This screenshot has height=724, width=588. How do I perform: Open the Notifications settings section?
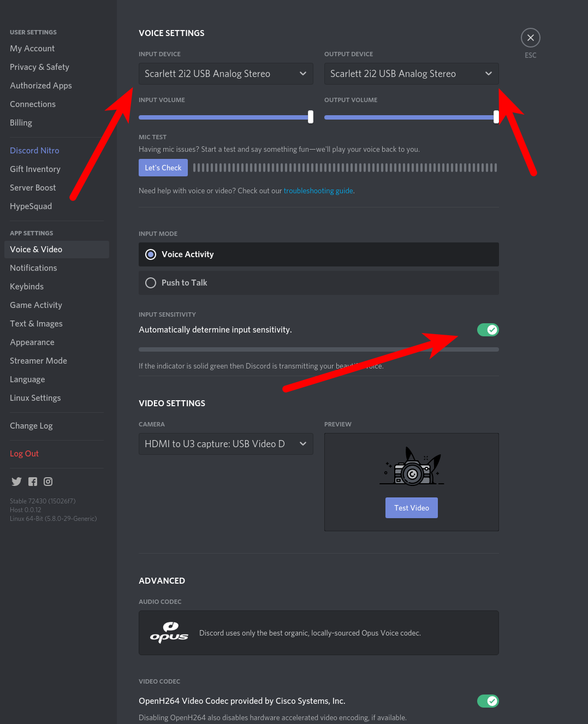(33, 268)
